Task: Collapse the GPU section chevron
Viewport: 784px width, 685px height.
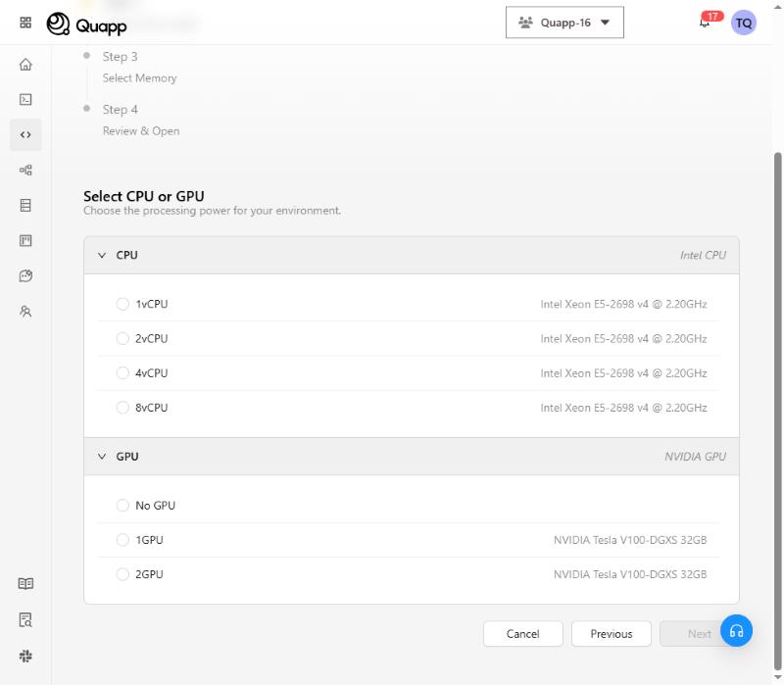Action: pos(102,457)
